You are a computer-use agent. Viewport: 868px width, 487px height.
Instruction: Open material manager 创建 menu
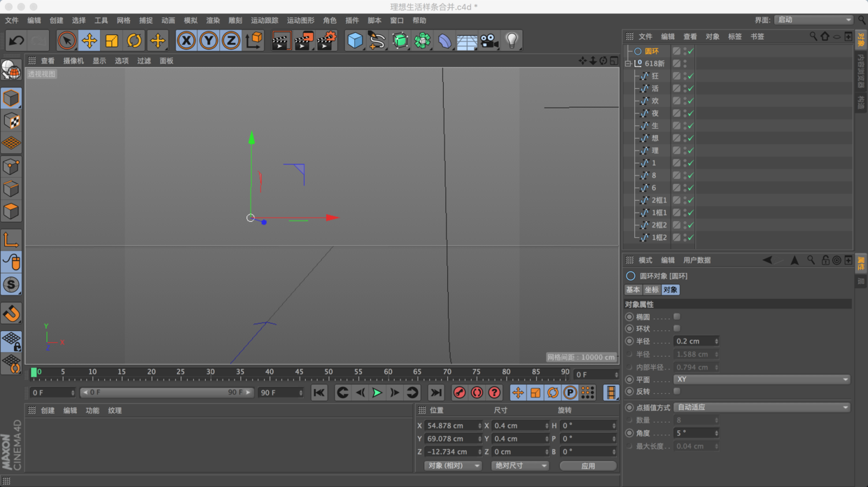(48, 411)
